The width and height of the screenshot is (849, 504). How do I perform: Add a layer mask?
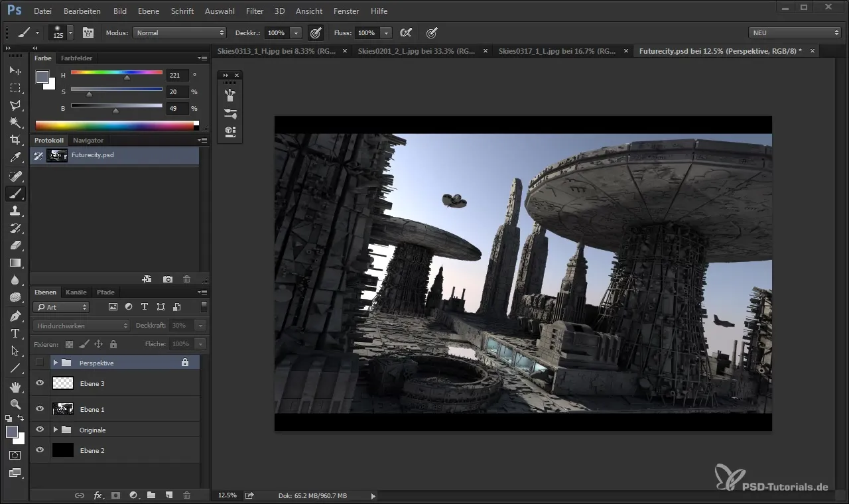pos(115,495)
